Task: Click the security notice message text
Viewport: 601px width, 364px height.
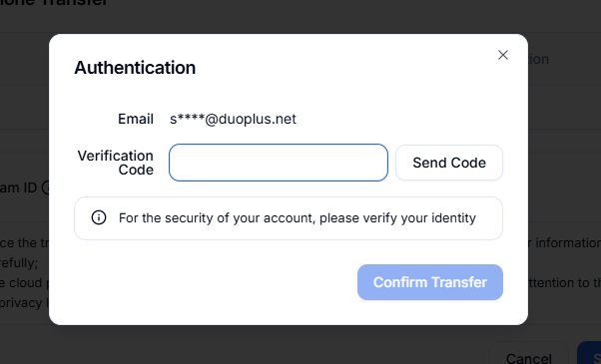Action: coord(298,217)
